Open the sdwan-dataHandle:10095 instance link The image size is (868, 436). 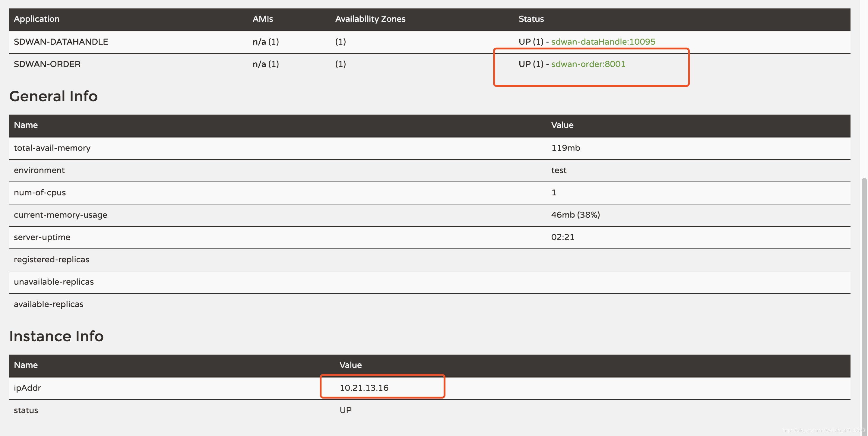(x=603, y=42)
